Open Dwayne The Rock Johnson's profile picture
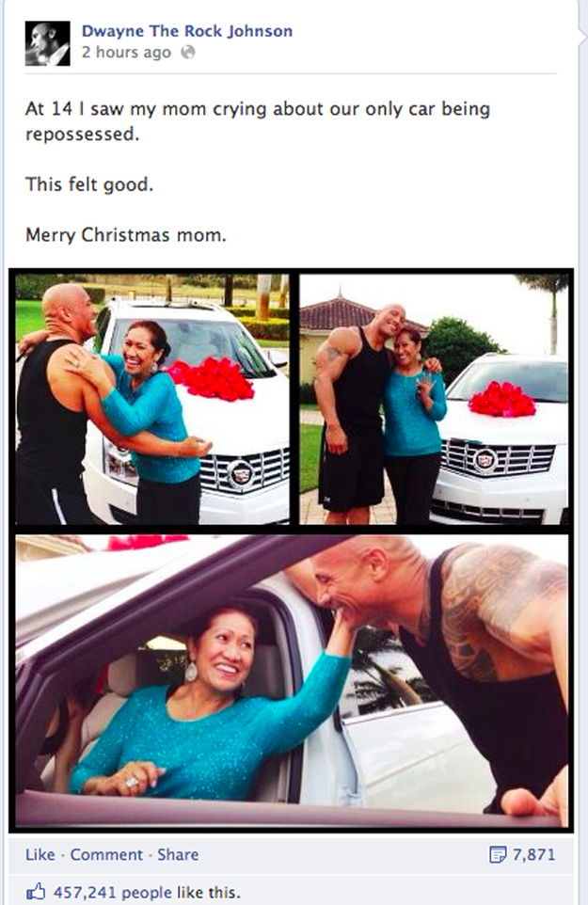Screen dimensions: 588x905 (47, 43)
